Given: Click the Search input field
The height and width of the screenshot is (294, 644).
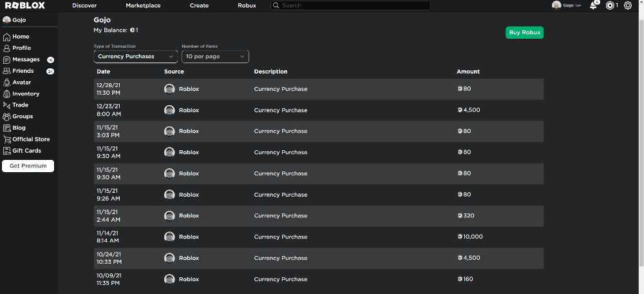Looking at the screenshot, I should coord(350,5).
